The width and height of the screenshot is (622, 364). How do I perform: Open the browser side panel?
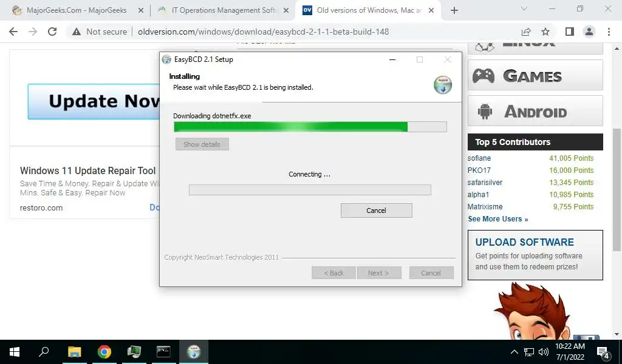pyautogui.click(x=570, y=32)
